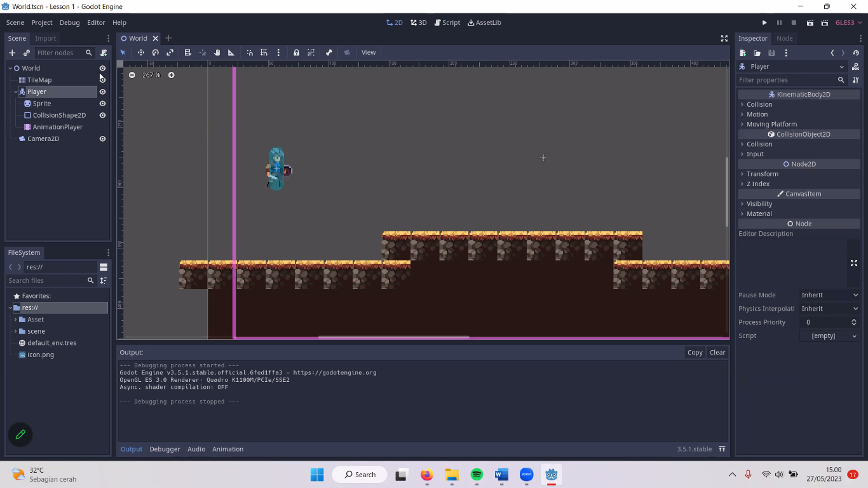Toggle grid snap in viewport toolbar

coord(264,53)
